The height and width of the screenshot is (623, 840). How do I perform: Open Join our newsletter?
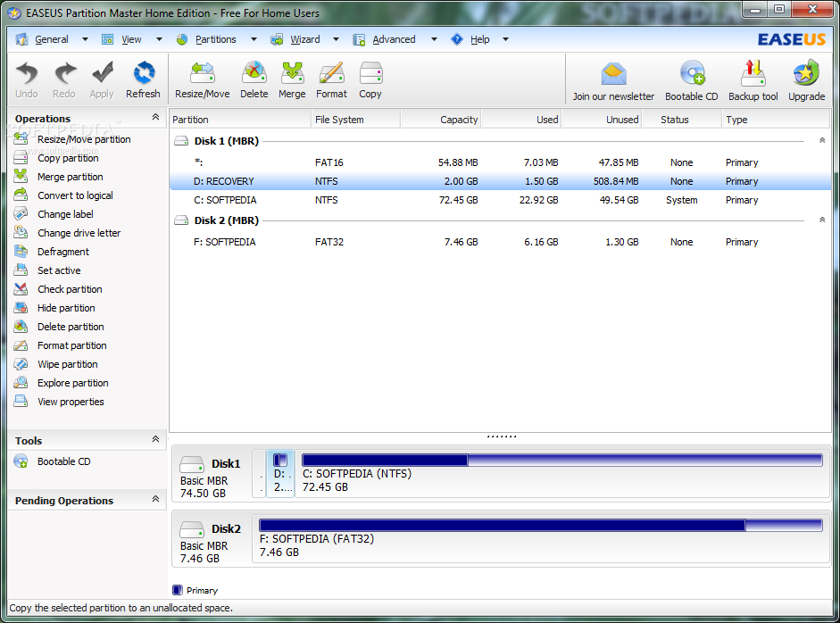(x=613, y=81)
